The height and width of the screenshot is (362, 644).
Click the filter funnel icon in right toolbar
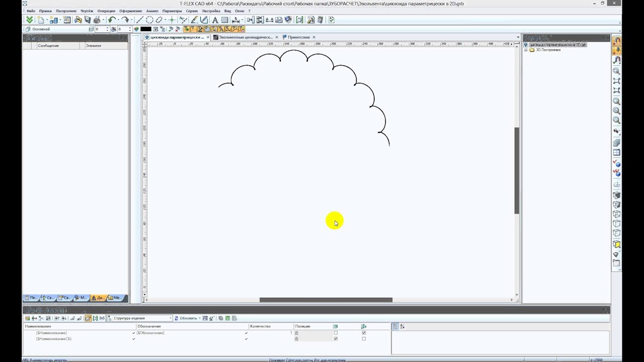coord(616,254)
